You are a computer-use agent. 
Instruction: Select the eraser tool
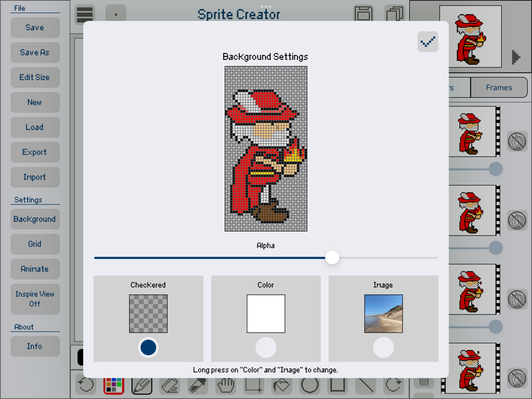(170, 386)
